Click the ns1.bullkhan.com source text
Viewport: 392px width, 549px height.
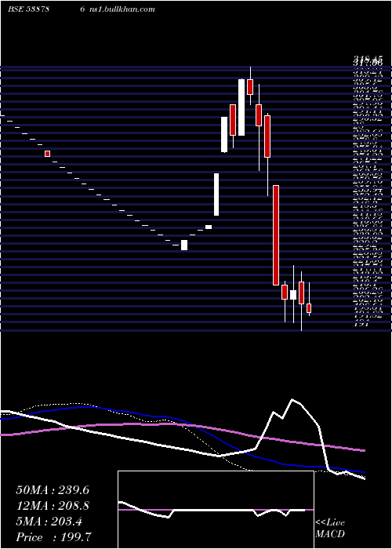[122, 9]
